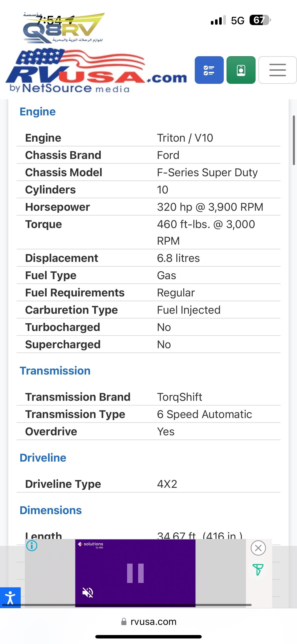The image size is (297, 644).
Task: Tap the green contact card icon
Action: [241, 70]
